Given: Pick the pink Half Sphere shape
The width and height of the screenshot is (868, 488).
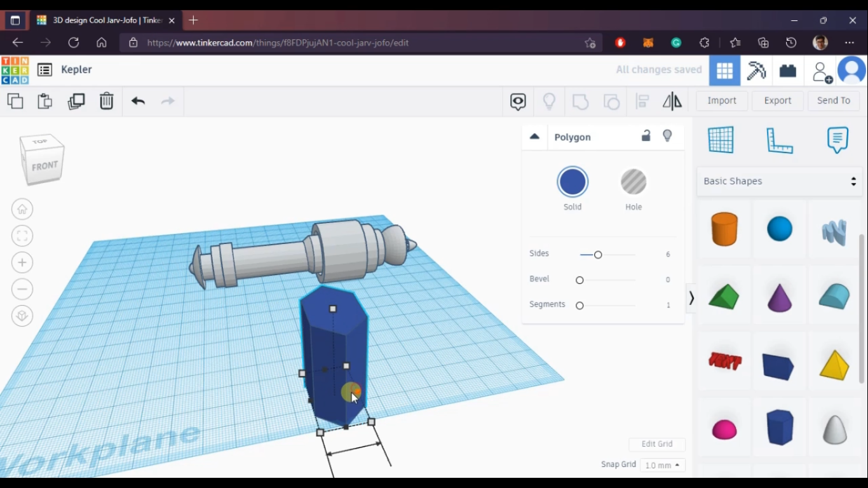Looking at the screenshot, I should [724, 430].
